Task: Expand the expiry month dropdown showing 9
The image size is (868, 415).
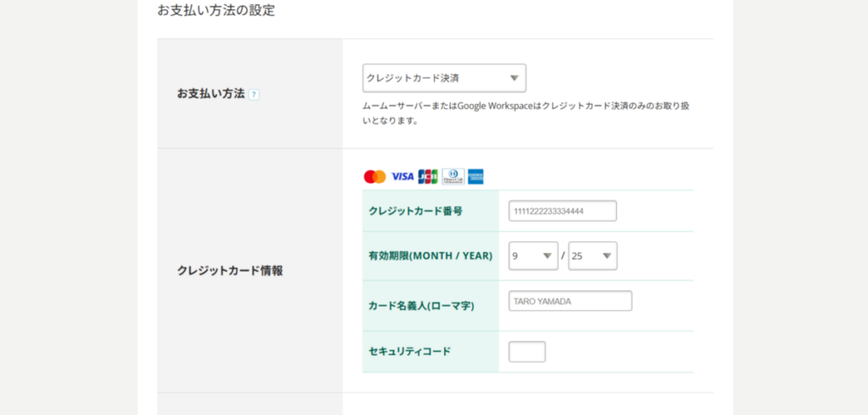Action: point(533,256)
